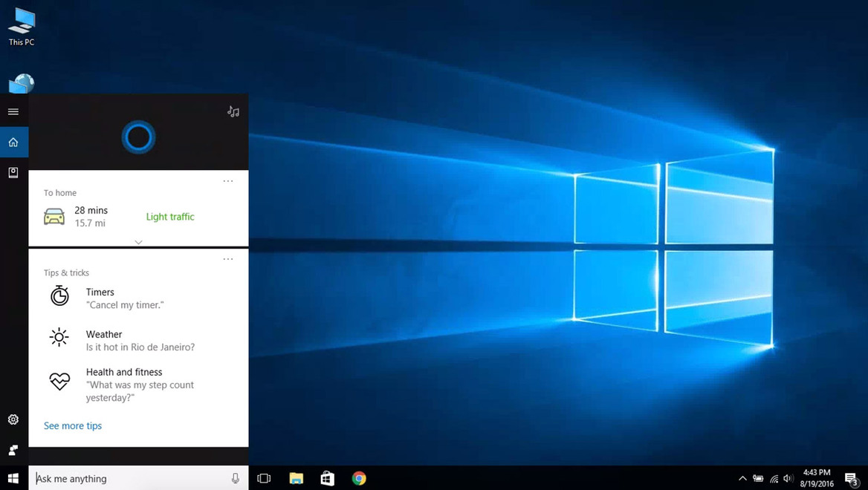Viewport: 868px width, 490px height.
Task: Click the Timers clock icon in Tips
Action: coord(59,295)
